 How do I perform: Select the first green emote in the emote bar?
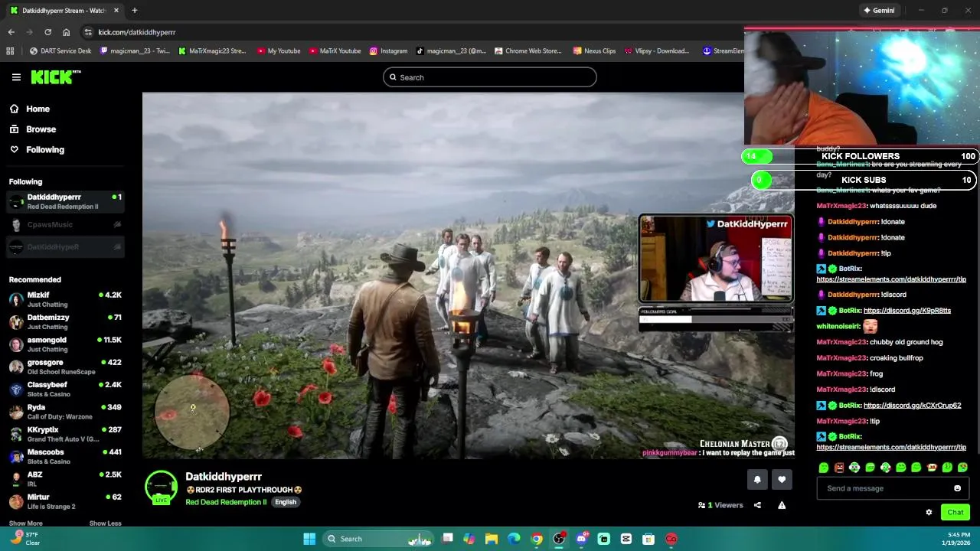pos(824,468)
